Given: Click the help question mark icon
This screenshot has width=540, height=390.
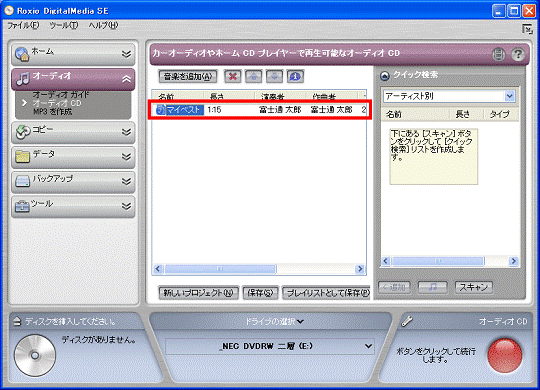Looking at the screenshot, I should click(517, 54).
